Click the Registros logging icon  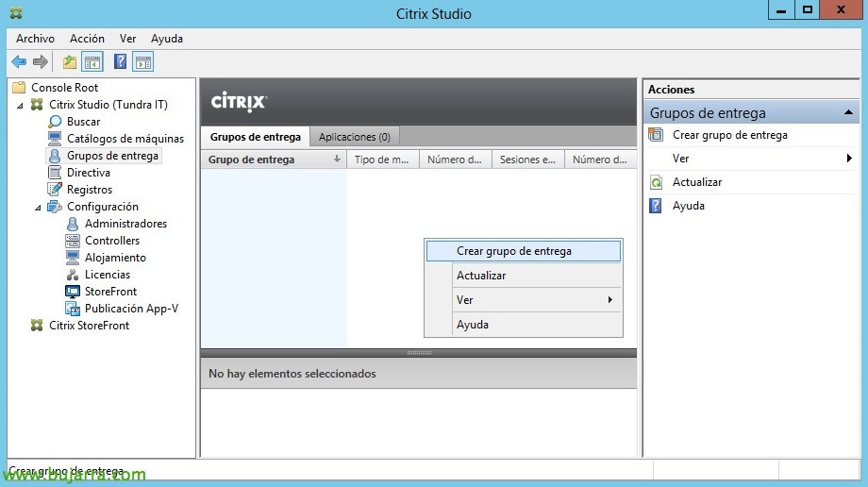coord(55,190)
